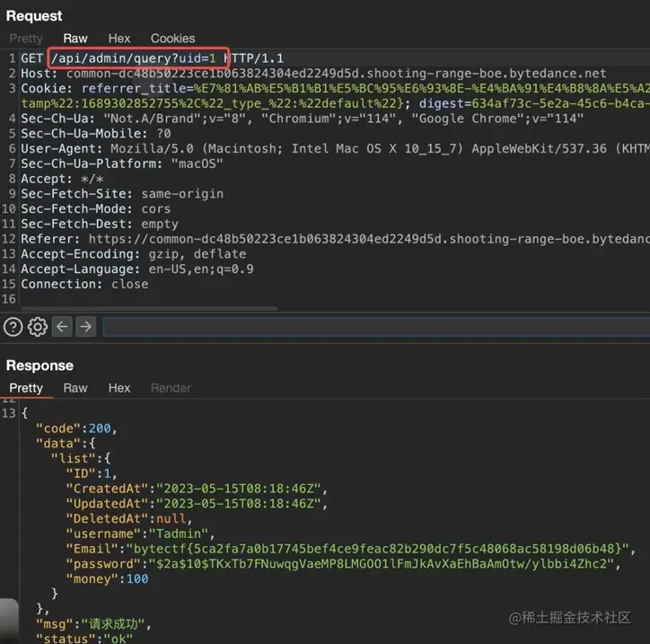The height and width of the screenshot is (644, 650).
Task: Click the Host header line
Action: pos(313,74)
